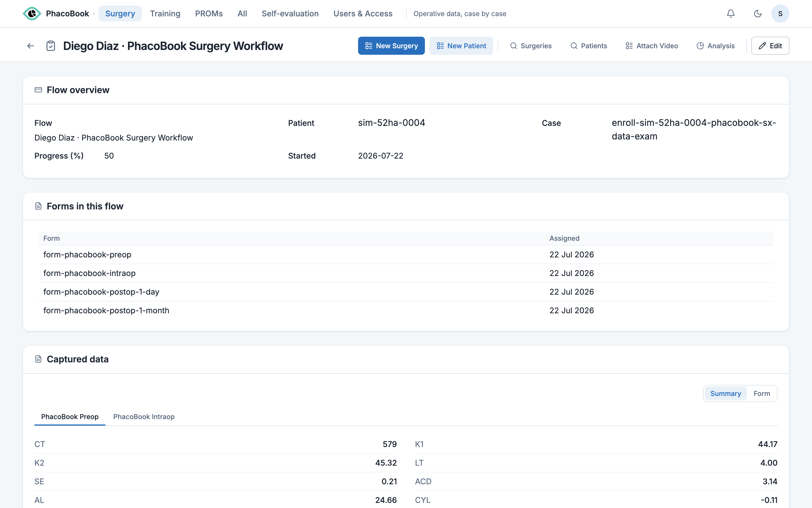The height and width of the screenshot is (508, 812).
Task: Open the Analysis view
Action: click(x=715, y=46)
